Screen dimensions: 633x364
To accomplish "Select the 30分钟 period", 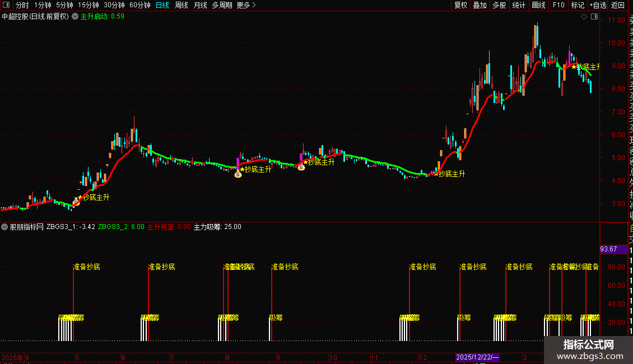I will [x=114, y=5].
